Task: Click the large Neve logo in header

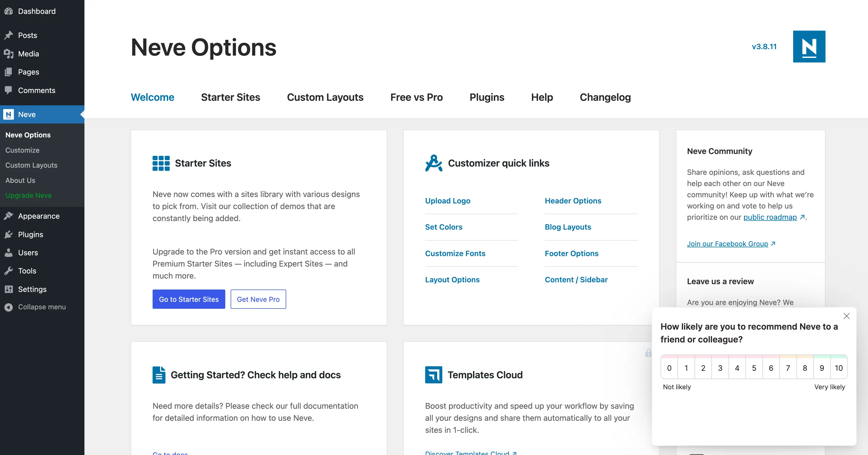Action: 809,47
